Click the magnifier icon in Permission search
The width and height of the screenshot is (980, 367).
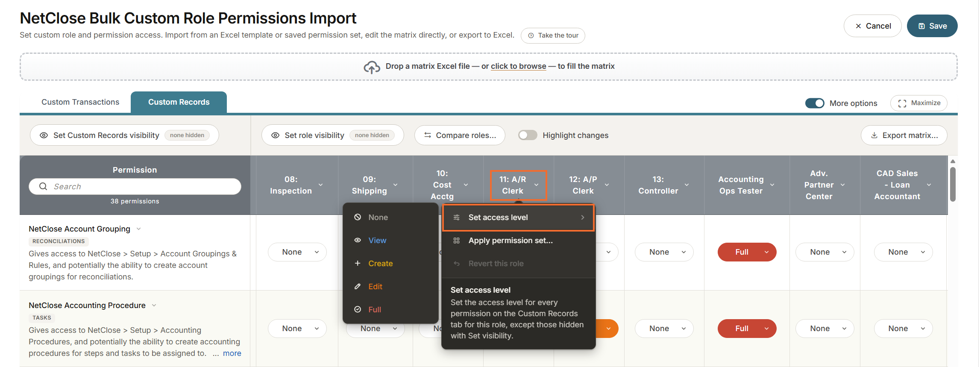(43, 186)
